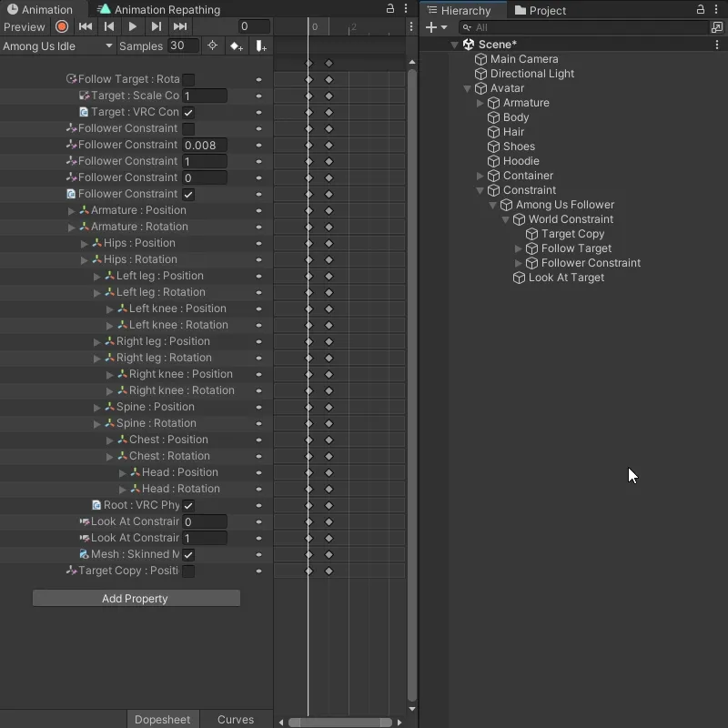The width and height of the screenshot is (728, 728).
Task: Switch to Curves view
Action: tap(235, 719)
